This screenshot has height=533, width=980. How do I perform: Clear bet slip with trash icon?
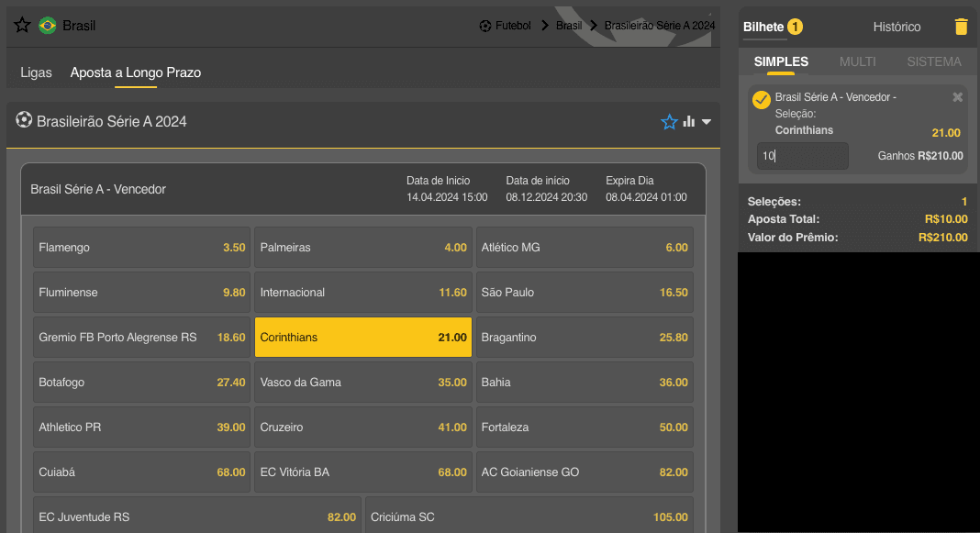962,27
